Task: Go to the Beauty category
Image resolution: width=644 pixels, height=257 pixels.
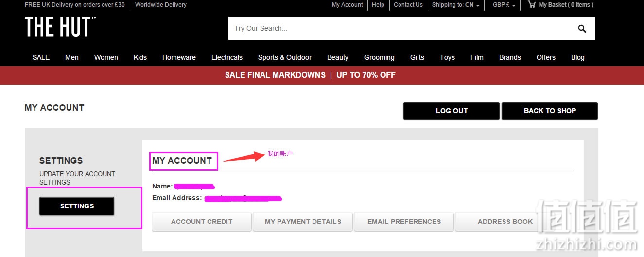Action: click(x=338, y=57)
